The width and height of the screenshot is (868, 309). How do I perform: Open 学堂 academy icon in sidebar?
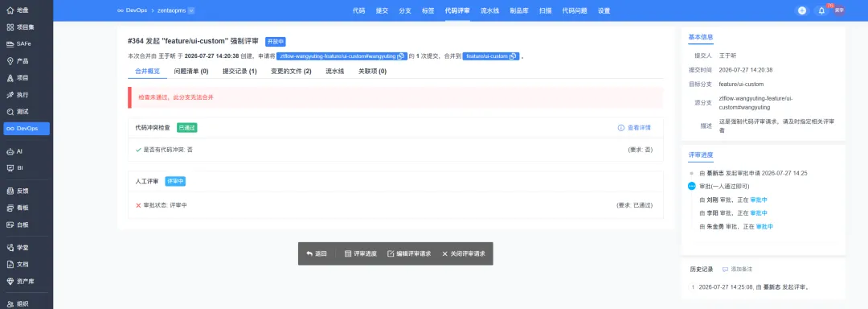(x=10, y=248)
